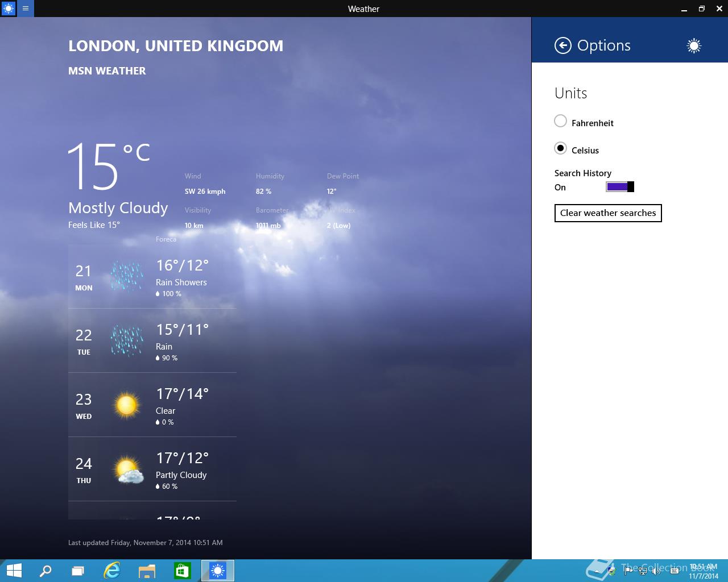Click the 1011 mb barometer value
The width and height of the screenshot is (728, 582).
(x=268, y=226)
